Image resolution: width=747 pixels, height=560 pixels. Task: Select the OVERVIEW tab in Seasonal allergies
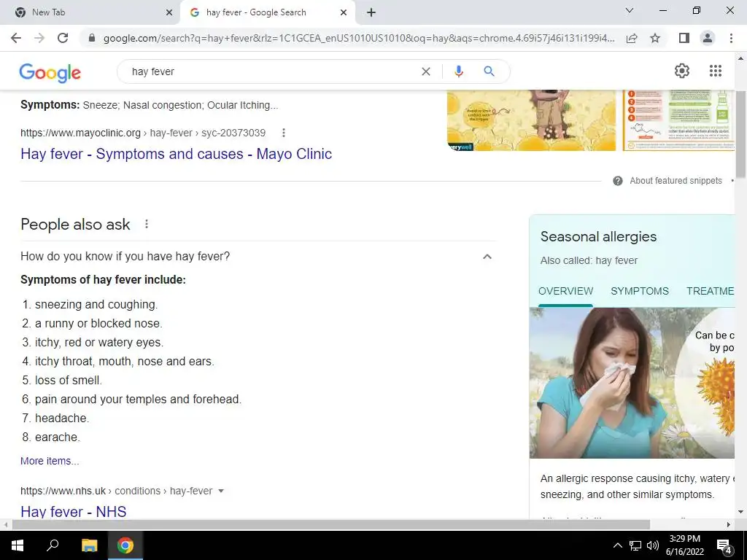point(565,291)
